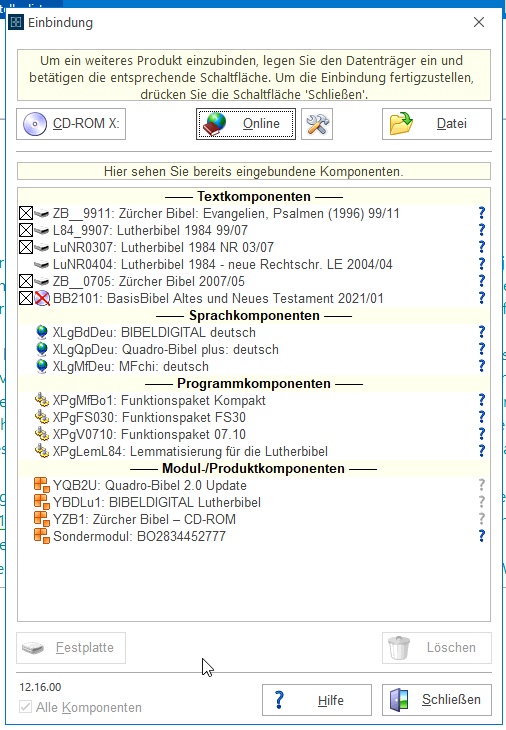Viewport: 506px width, 730px height.
Task: Open help question mark for BB2101
Action: 482,297
